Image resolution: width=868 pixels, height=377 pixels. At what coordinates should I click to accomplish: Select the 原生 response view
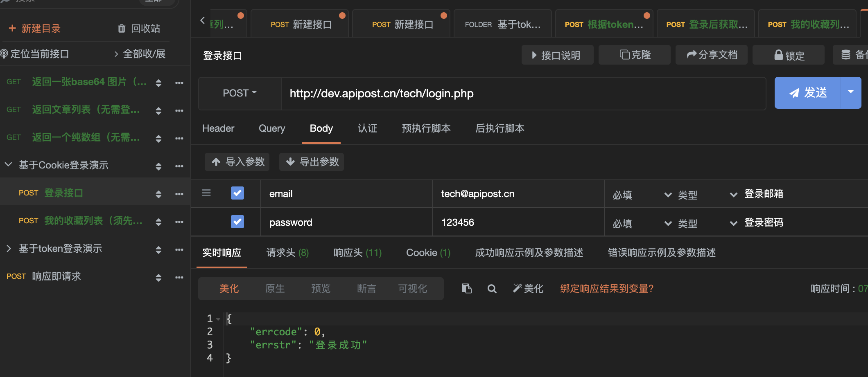(x=275, y=289)
